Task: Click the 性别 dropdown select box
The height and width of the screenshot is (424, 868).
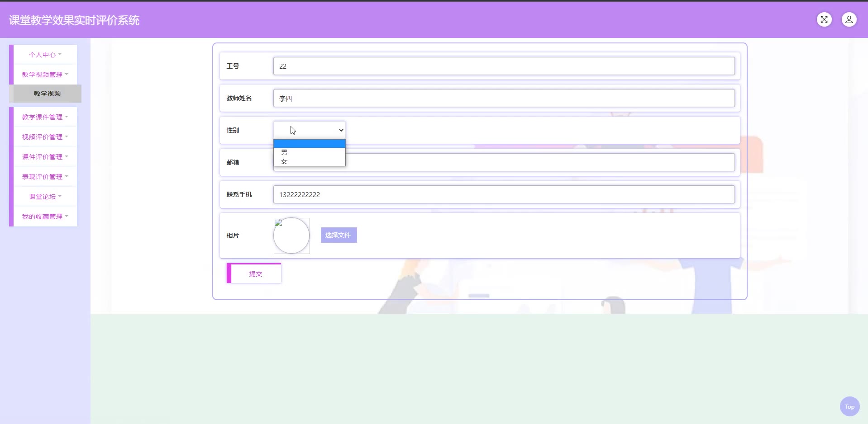Action: [x=310, y=130]
